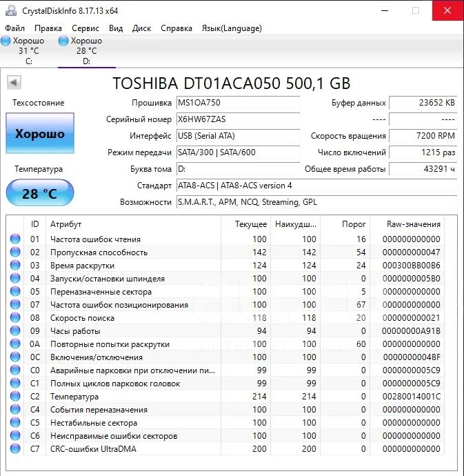Click the transfer mode field SATA/300 | SATA/600

[x=239, y=152]
